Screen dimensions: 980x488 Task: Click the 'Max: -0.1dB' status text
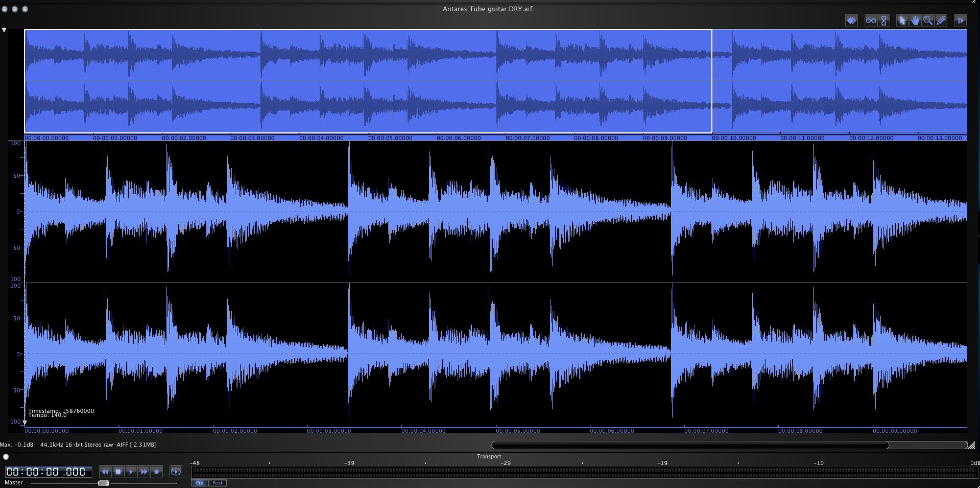pyautogui.click(x=16, y=445)
